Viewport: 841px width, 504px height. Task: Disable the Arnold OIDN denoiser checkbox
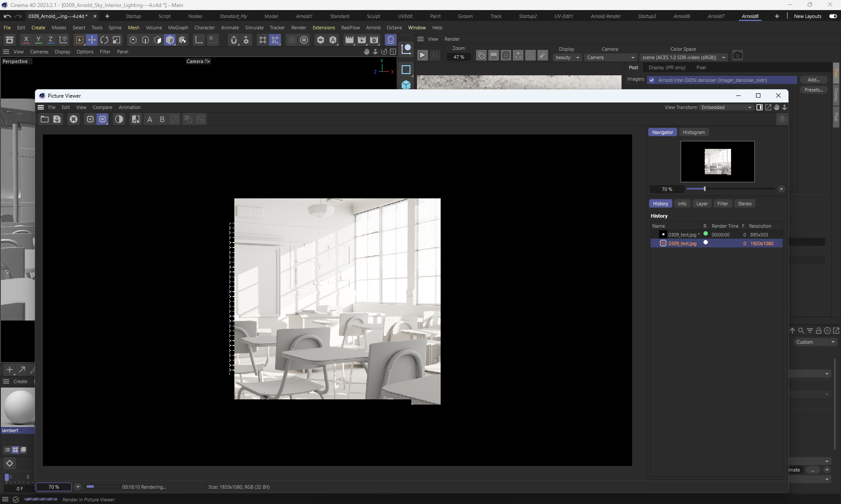click(652, 80)
